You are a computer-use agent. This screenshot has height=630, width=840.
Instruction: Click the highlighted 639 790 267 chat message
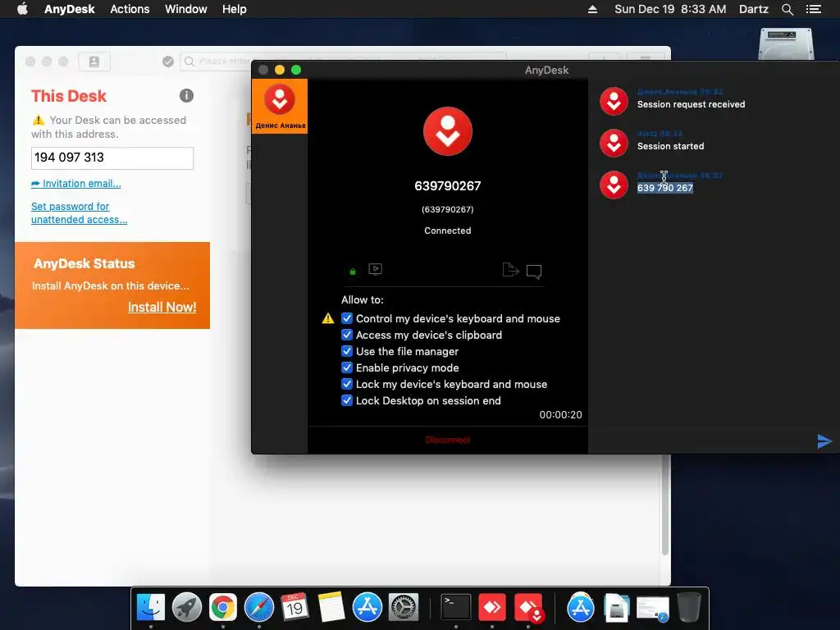pos(664,188)
